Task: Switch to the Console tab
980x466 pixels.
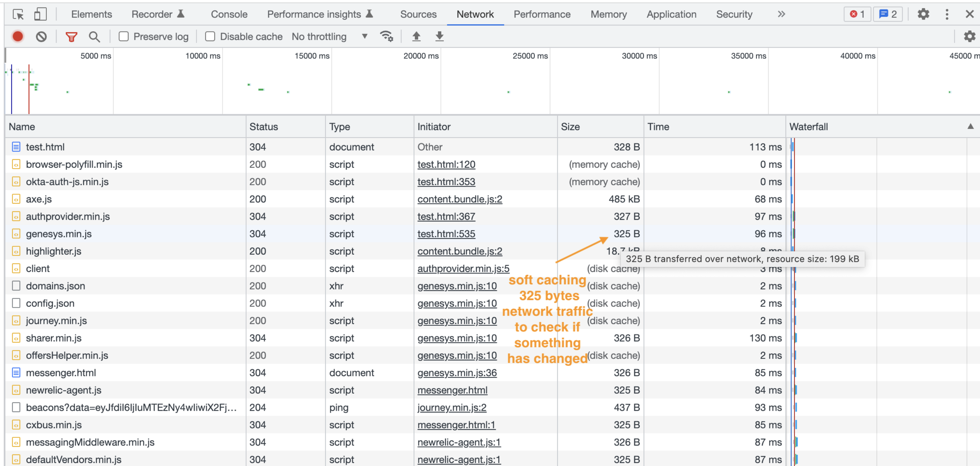Action: pyautogui.click(x=229, y=14)
